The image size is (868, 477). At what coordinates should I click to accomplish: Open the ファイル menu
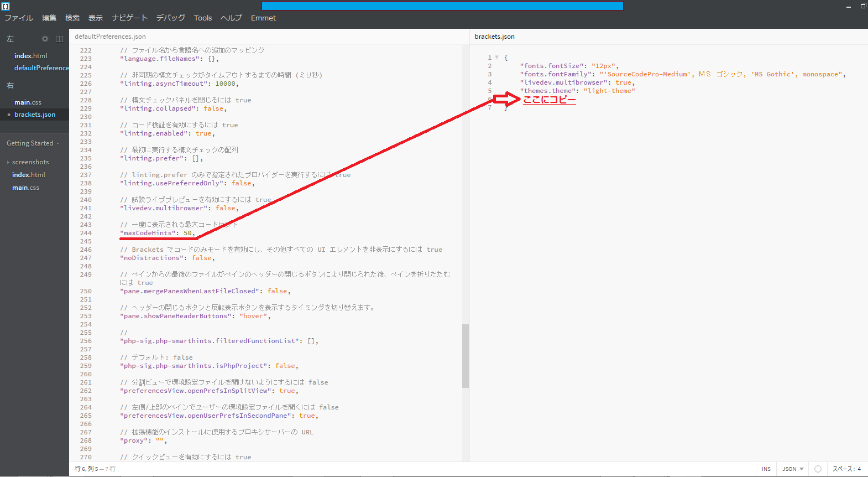click(x=19, y=18)
